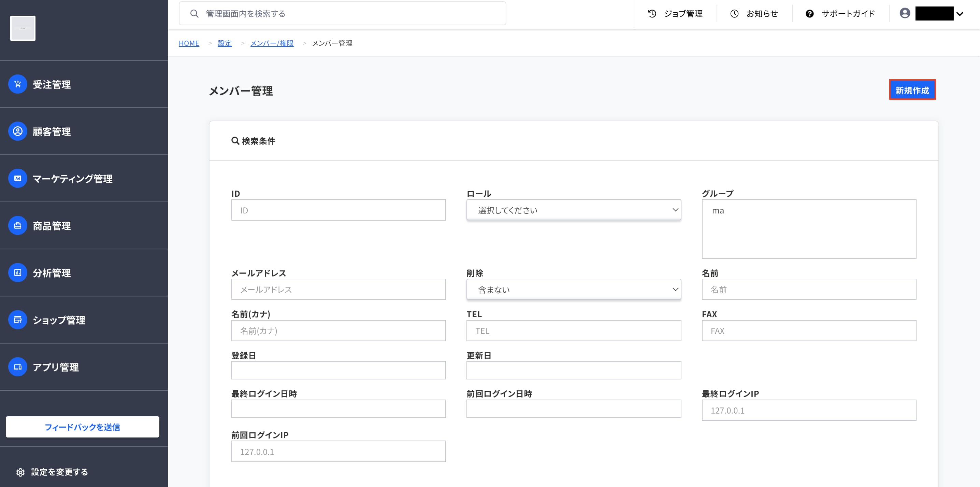This screenshot has height=487, width=980.
Task: Click the 商品管理 product bag icon
Action: (x=17, y=225)
